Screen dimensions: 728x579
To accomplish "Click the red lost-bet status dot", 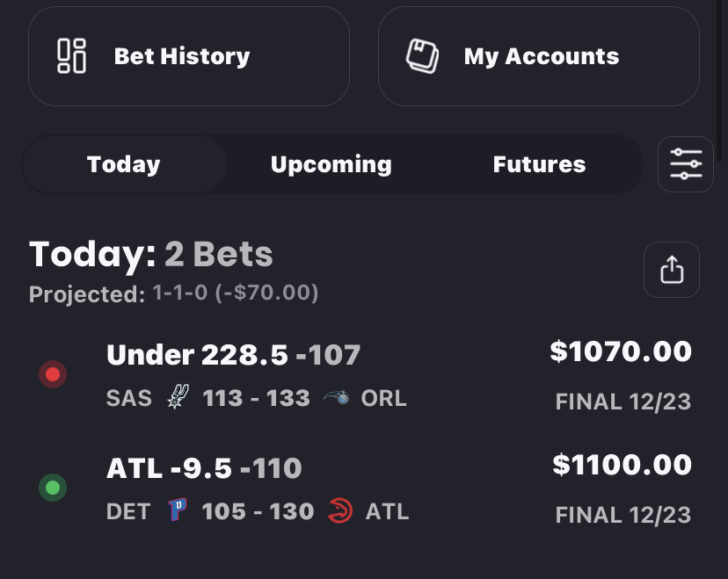I will 53,375.
